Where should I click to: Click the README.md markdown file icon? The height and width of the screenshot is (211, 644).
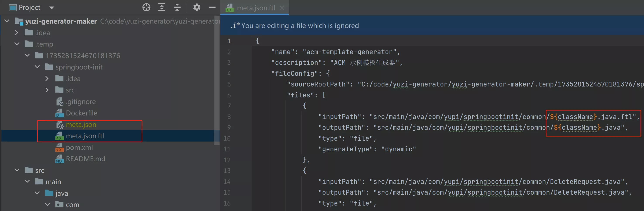point(60,159)
